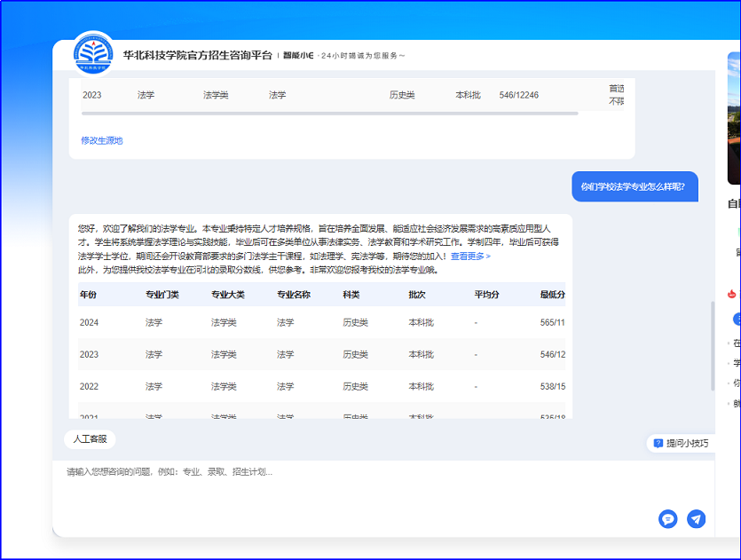Image resolution: width=741 pixels, height=560 pixels.
Task: Click the school logo in the header
Action: point(93,54)
